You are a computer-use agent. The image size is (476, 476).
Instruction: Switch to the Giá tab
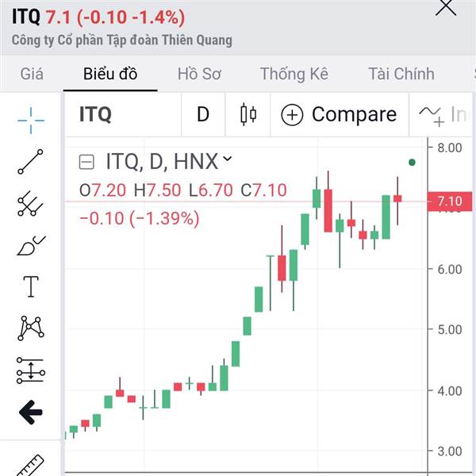click(x=32, y=74)
